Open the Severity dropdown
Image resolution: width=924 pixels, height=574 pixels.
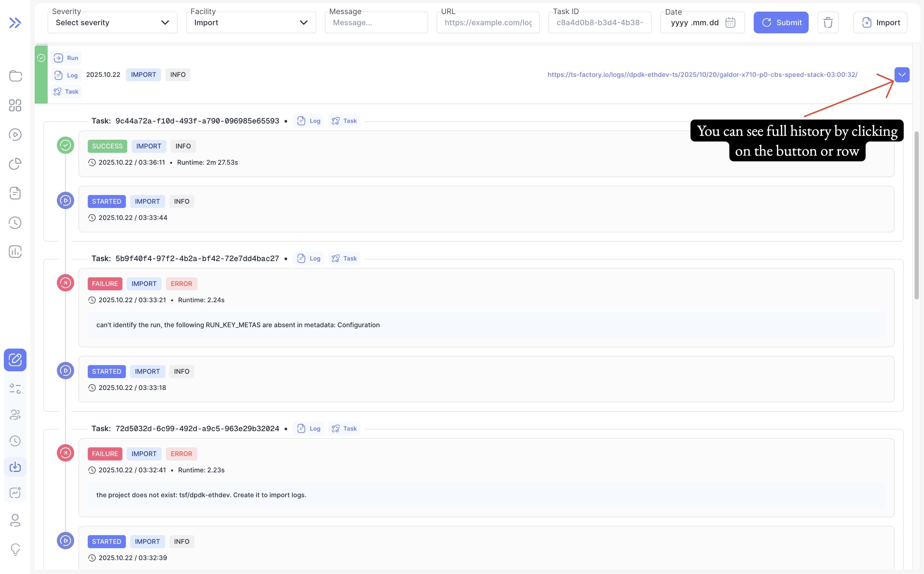(x=112, y=22)
